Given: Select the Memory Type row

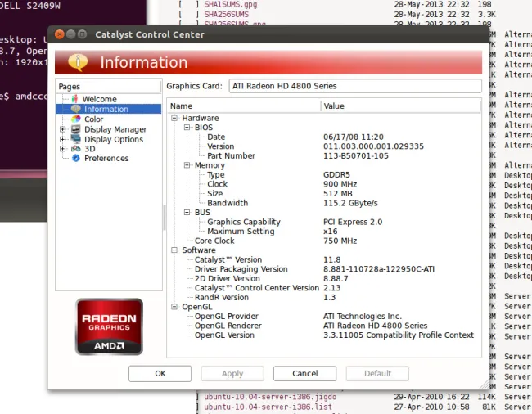Looking at the screenshot, I should point(324,174).
